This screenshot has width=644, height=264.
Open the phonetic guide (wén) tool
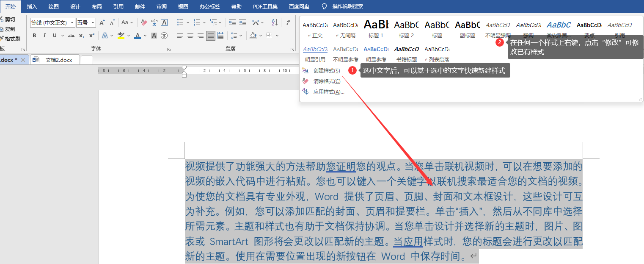[x=154, y=23]
